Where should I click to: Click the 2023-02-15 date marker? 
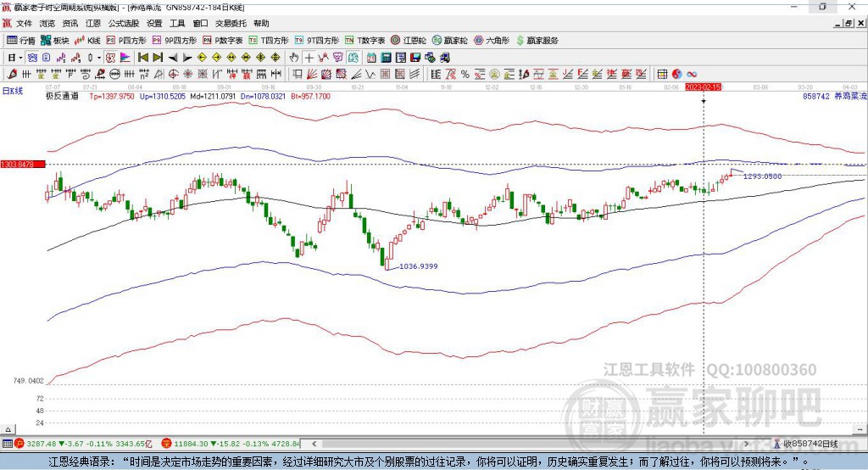703,87
